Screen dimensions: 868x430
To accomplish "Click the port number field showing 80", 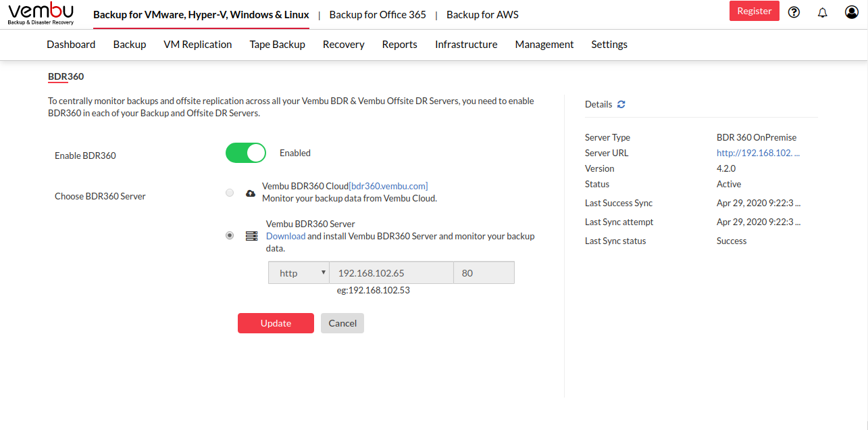I will click(484, 273).
